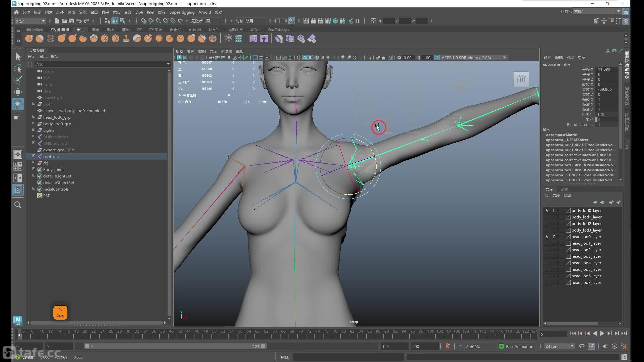
Task: Click the go to start button
Action: [x=573, y=333]
